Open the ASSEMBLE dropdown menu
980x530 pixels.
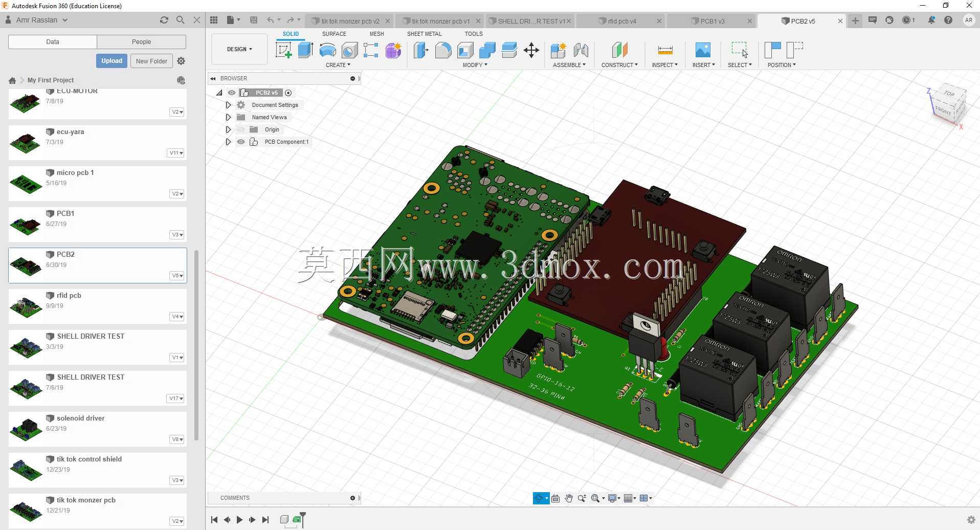pyautogui.click(x=569, y=65)
